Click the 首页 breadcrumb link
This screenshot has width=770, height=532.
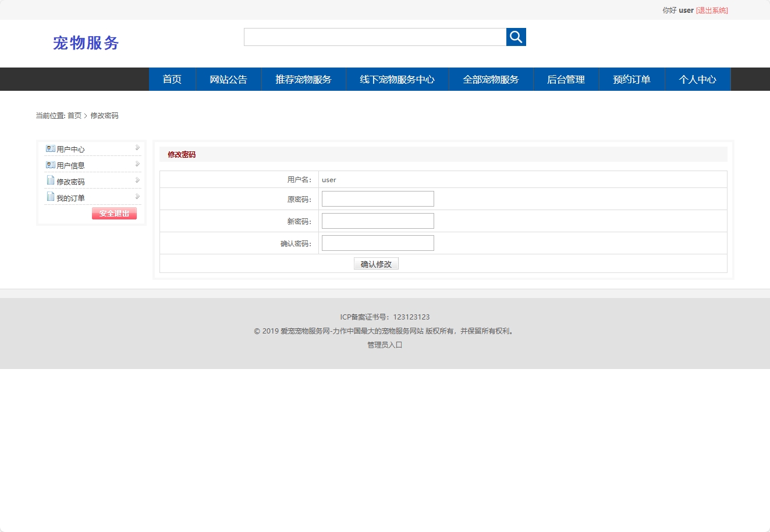74,115
